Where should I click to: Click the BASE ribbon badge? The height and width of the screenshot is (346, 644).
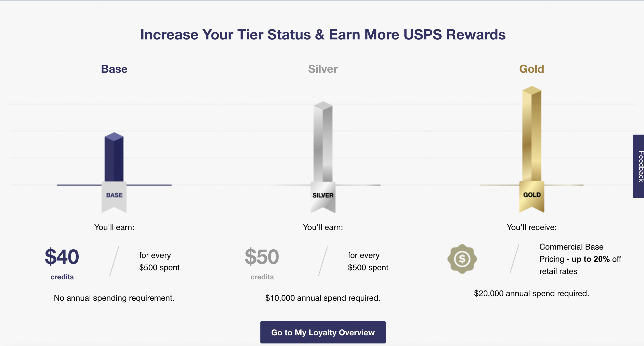(x=114, y=196)
